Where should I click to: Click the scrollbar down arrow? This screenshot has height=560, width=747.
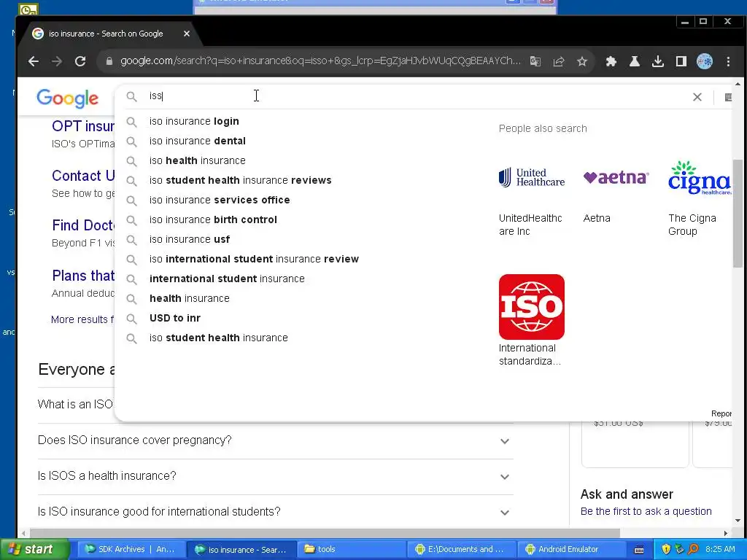(x=738, y=520)
